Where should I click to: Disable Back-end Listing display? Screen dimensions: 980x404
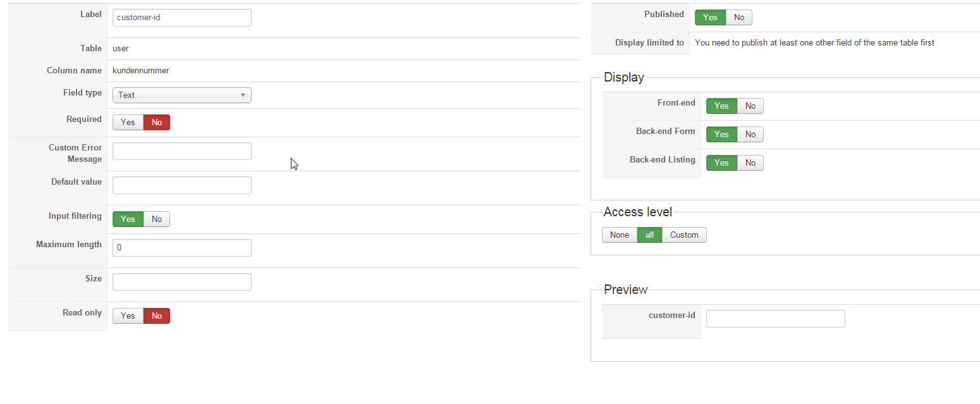pos(750,163)
